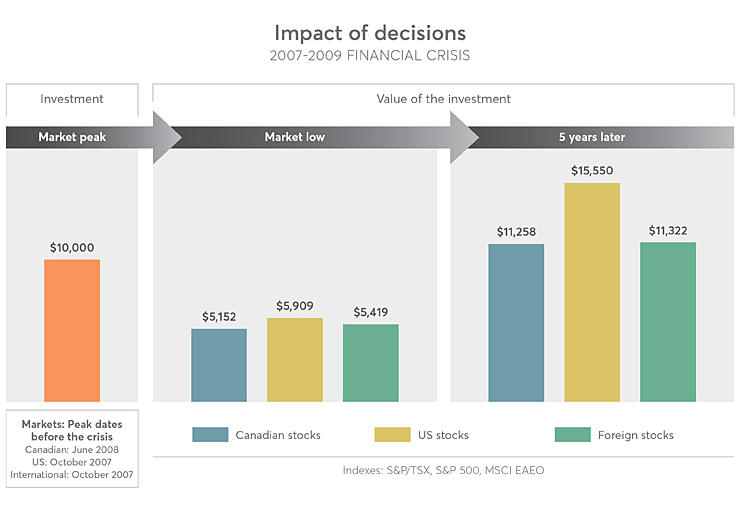740x522 pixels.
Task: Click the green Foreign stocks bar under Market low
Action: [371, 362]
